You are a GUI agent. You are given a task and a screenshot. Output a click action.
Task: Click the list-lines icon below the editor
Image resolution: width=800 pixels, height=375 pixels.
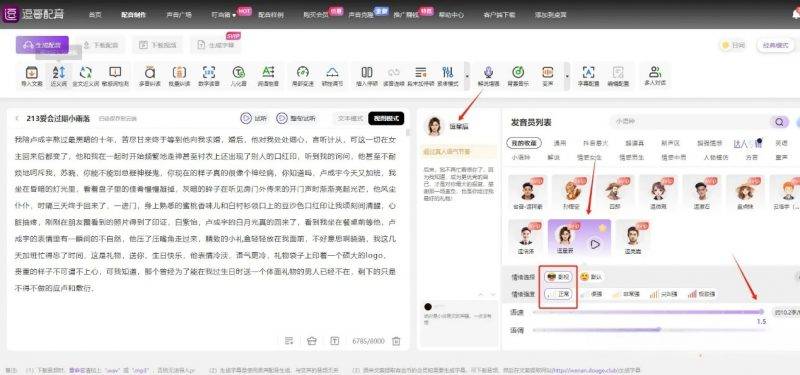(x=289, y=340)
